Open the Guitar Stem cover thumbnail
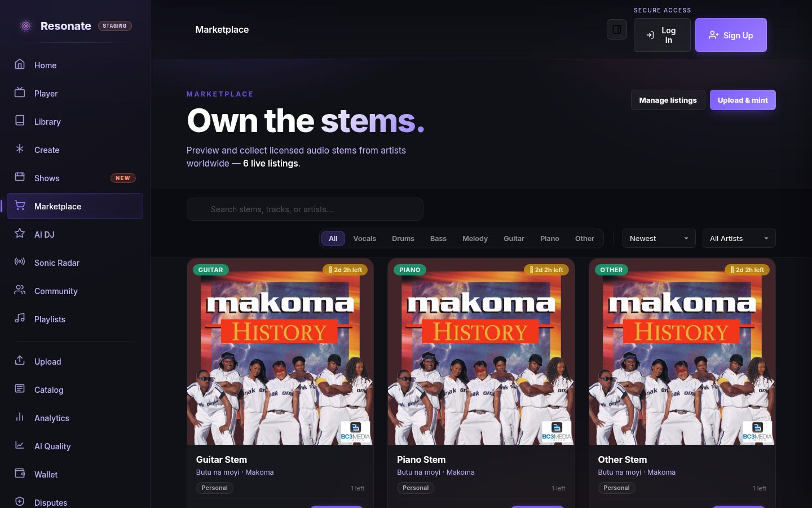 (280, 352)
